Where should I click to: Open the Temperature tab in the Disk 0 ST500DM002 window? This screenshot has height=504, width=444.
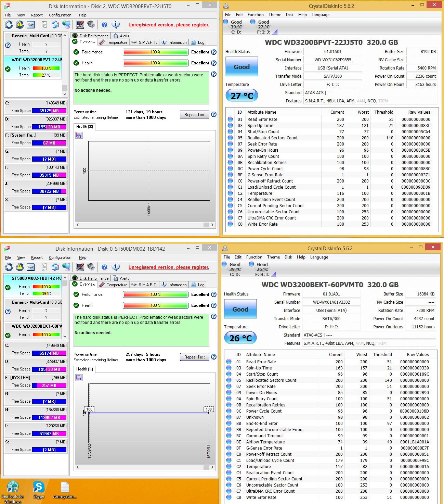click(114, 285)
